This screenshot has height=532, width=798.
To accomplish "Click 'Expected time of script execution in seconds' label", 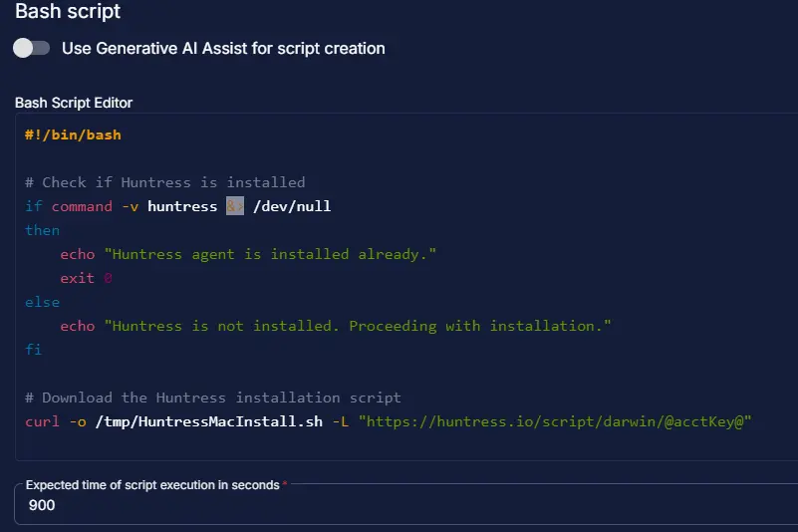I will point(152,485).
